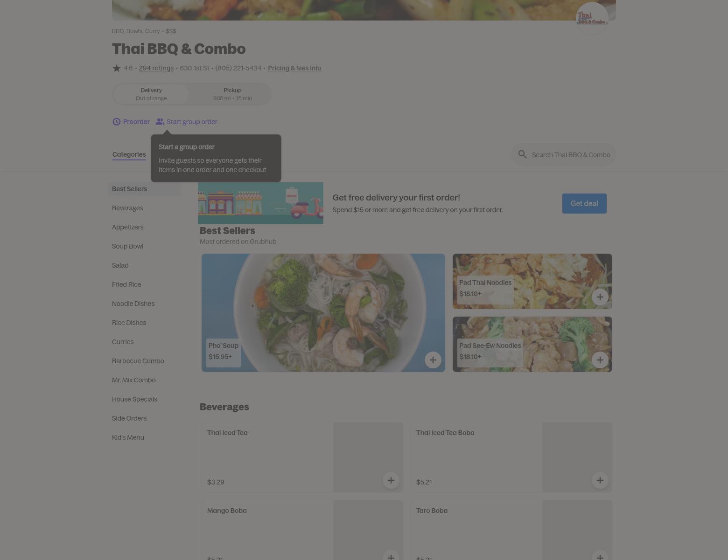The height and width of the screenshot is (560, 728).
Task: Add Thai Iced Tea Boba with plus icon
Action: [x=600, y=480]
